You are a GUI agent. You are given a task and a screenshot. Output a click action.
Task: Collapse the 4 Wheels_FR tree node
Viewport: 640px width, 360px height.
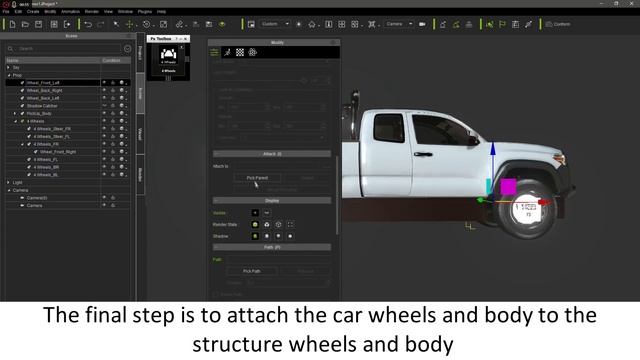22,144
